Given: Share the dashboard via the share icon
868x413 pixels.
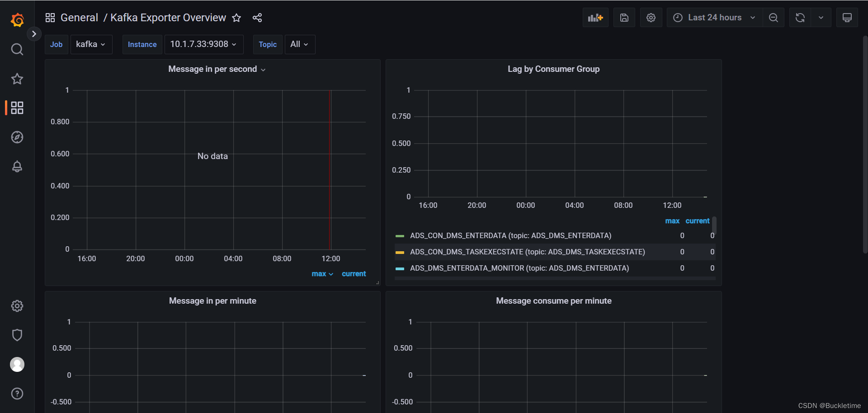Looking at the screenshot, I should (257, 18).
